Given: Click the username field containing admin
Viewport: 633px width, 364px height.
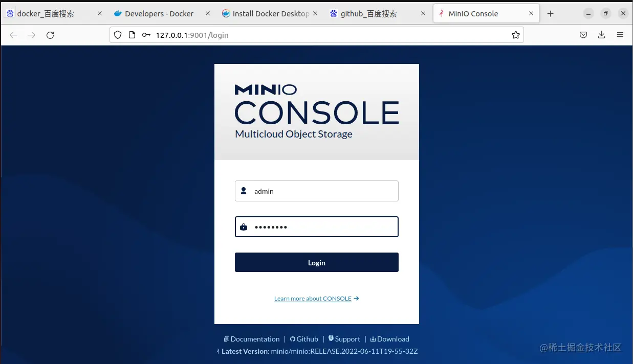Looking at the screenshot, I should coord(316,191).
